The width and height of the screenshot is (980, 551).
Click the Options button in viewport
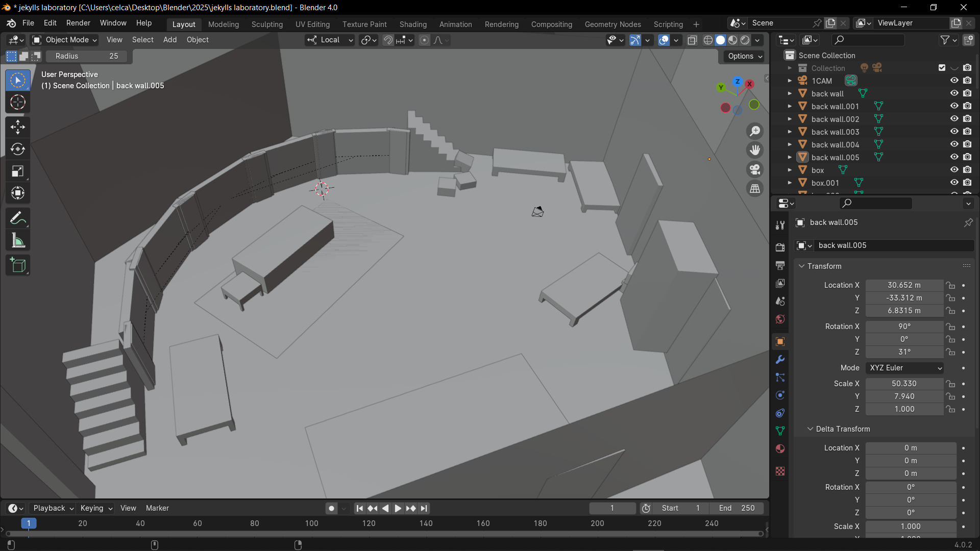(745, 56)
